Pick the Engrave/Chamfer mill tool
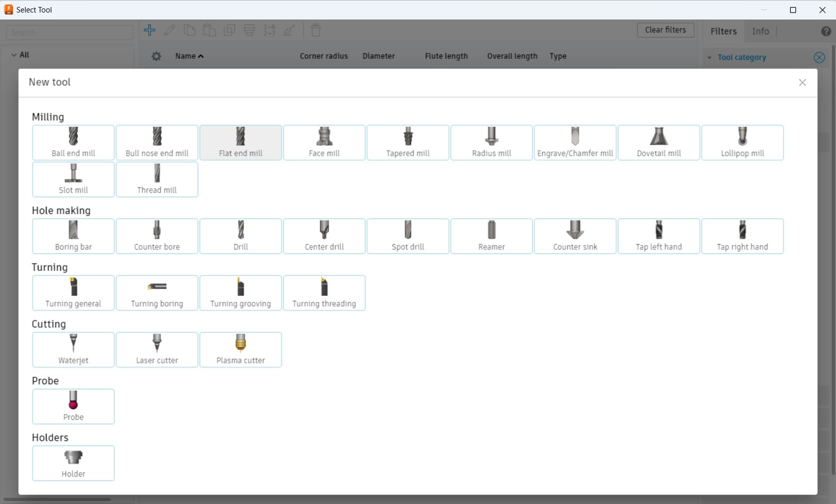 575,143
